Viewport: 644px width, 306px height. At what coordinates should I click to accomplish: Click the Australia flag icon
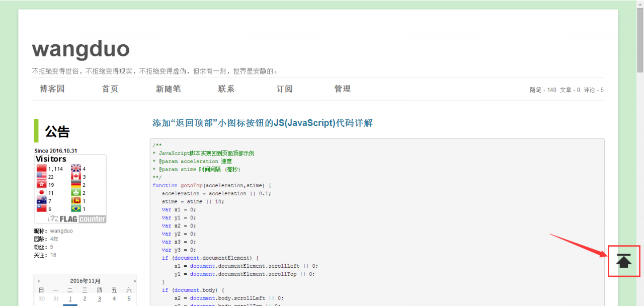41,201
